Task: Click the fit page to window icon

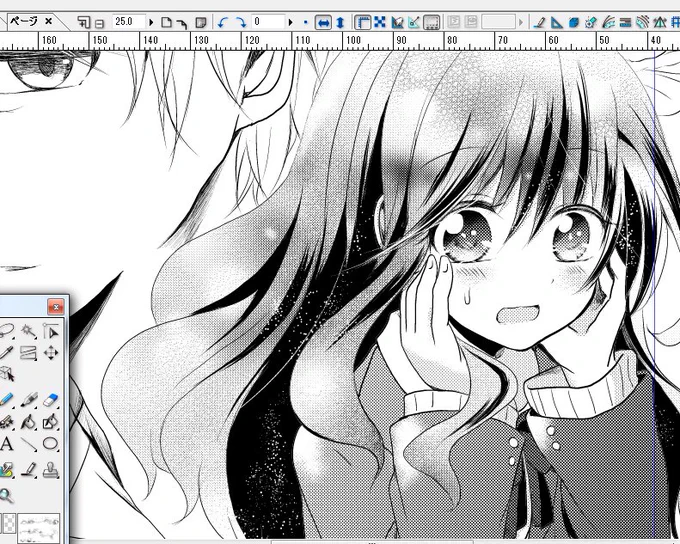Action: pyautogui.click(x=166, y=22)
